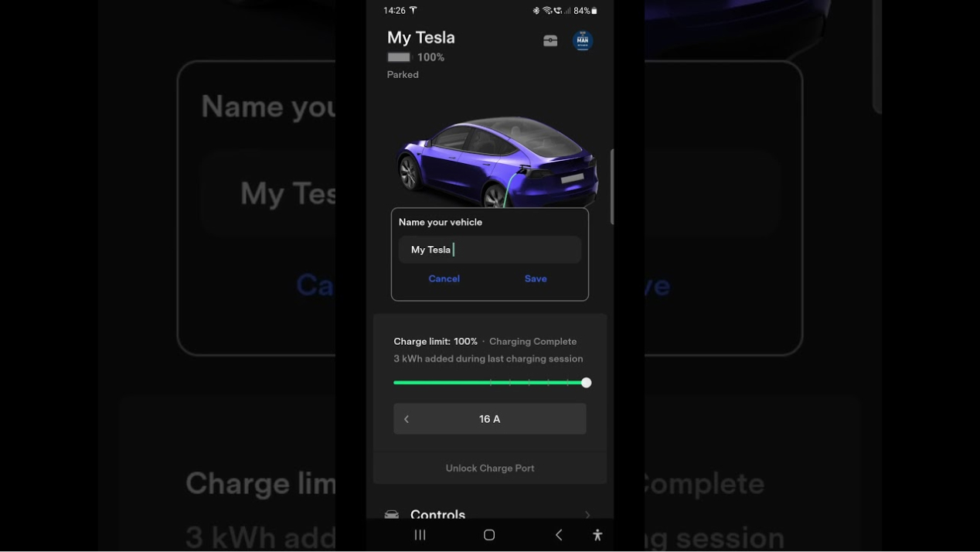Click the Parked status text

click(403, 75)
